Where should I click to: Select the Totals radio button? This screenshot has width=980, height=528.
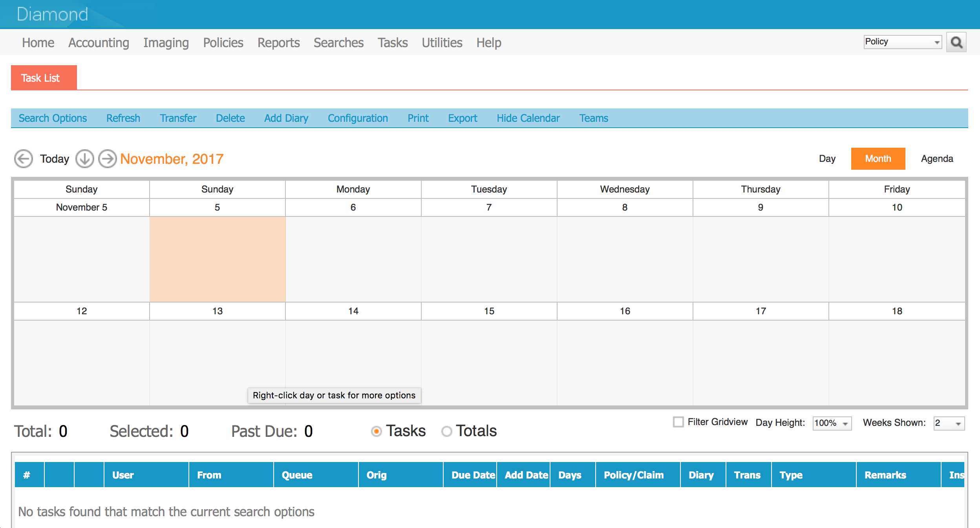pyautogui.click(x=446, y=431)
